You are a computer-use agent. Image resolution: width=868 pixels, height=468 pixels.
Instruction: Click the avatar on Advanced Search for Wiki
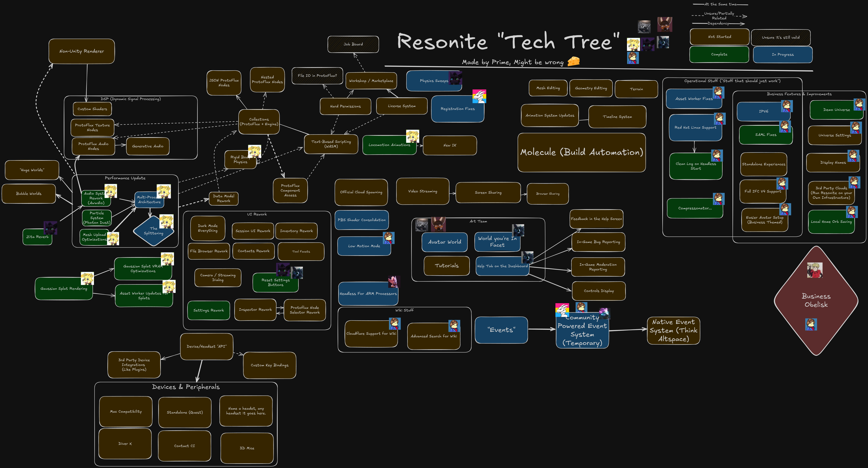[x=454, y=326]
